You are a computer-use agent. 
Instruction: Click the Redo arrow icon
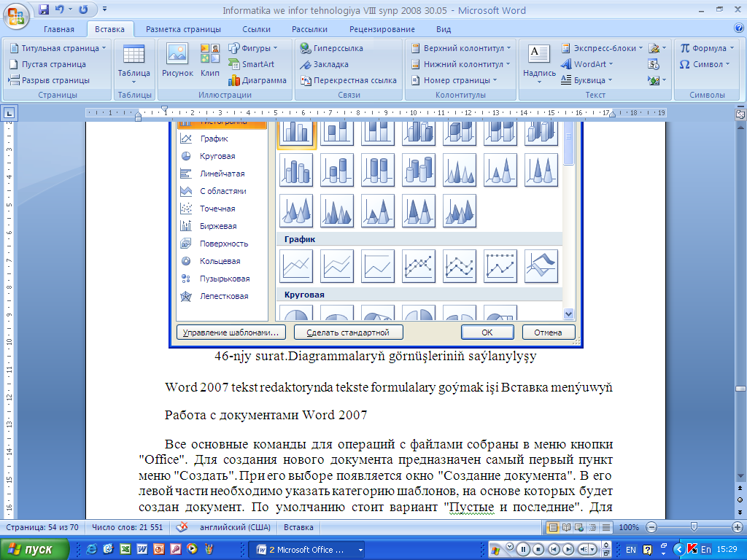83,9
